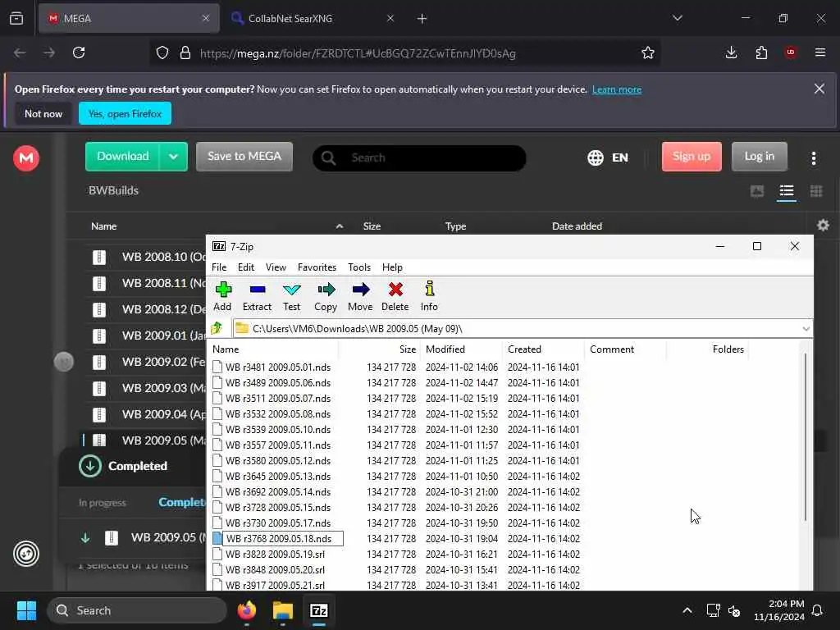The width and height of the screenshot is (840, 630).
Task: Click the Sign up button
Action: (x=692, y=157)
